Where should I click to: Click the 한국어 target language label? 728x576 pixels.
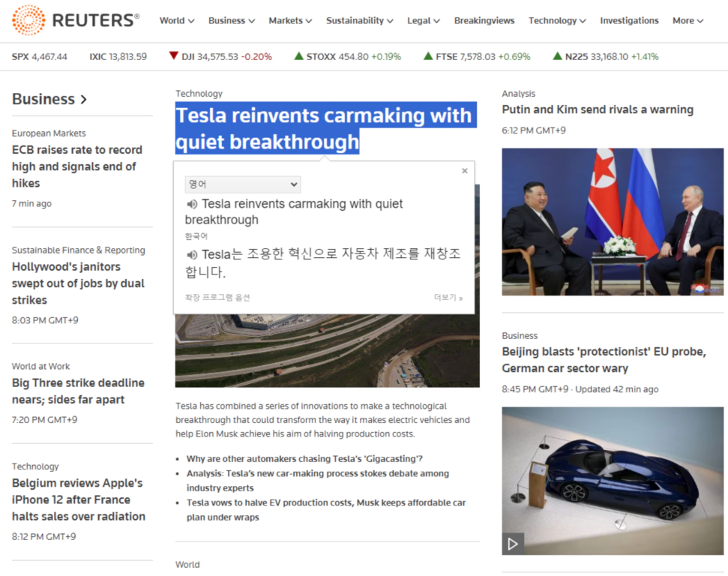196,236
